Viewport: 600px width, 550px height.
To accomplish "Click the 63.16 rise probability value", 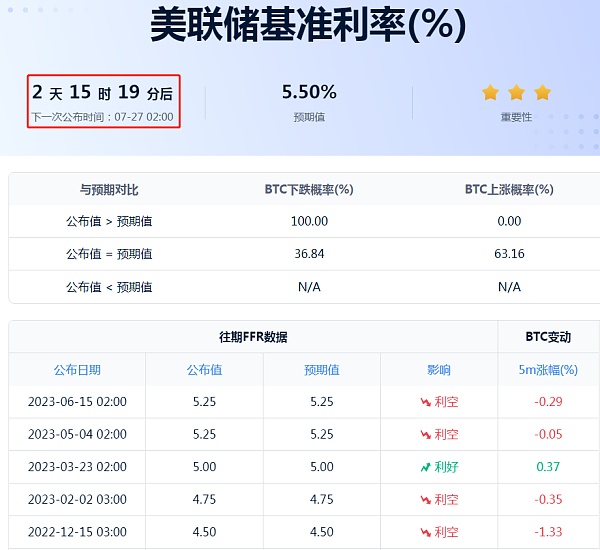I will [x=509, y=254].
